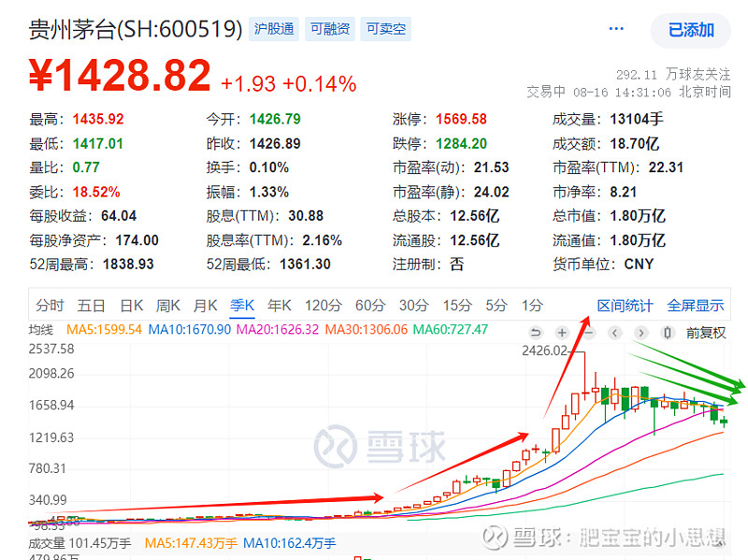Click the 市盈率(TTM) value 22.31
The height and width of the screenshot is (560, 748).
[666, 167]
